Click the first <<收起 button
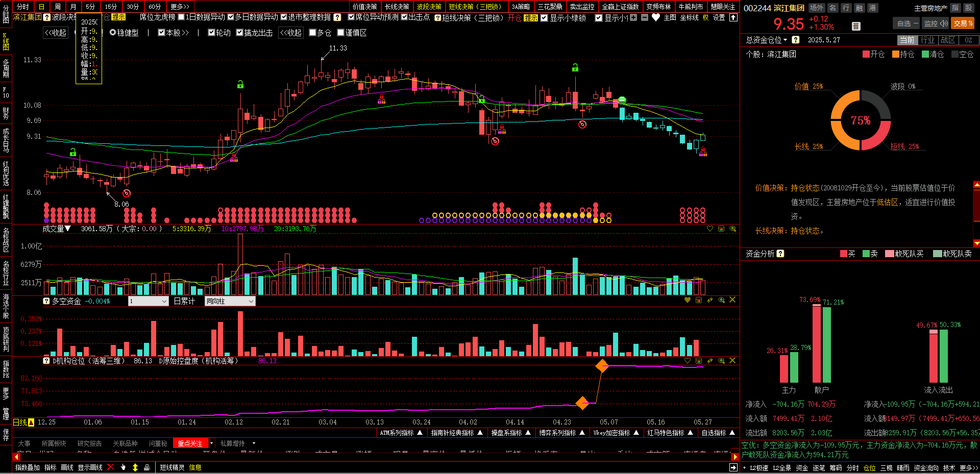The height and width of the screenshot is (474, 980). click(x=56, y=33)
